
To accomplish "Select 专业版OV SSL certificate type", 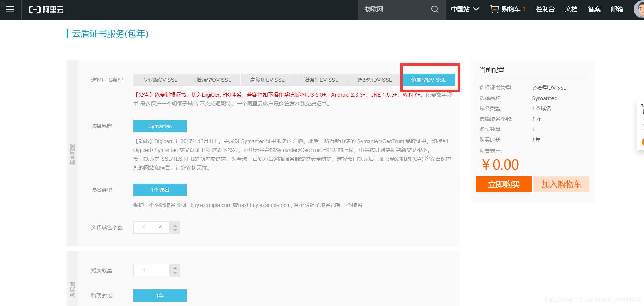I will coord(160,80).
